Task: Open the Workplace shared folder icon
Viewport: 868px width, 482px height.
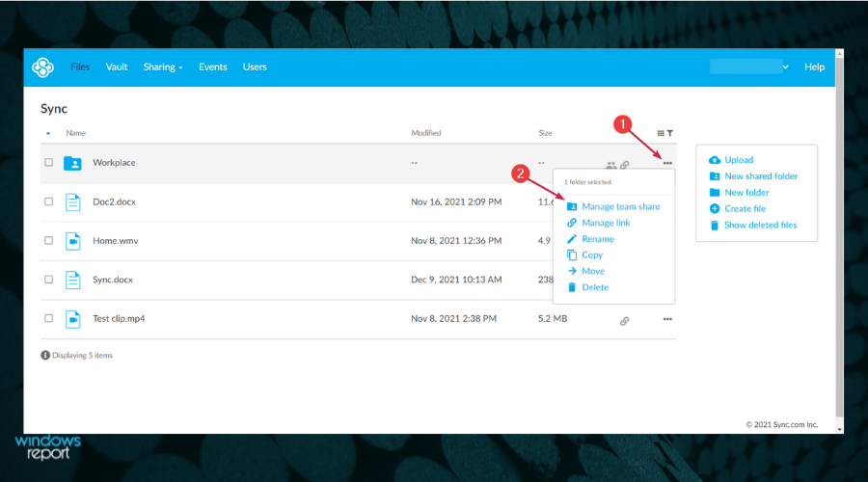Action: (72, 163)
